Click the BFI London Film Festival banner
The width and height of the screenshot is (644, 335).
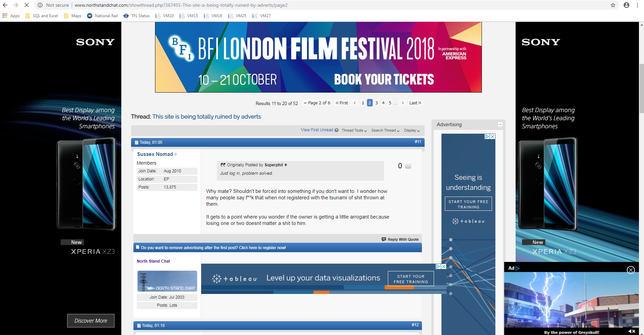click(x=318, y=57)
